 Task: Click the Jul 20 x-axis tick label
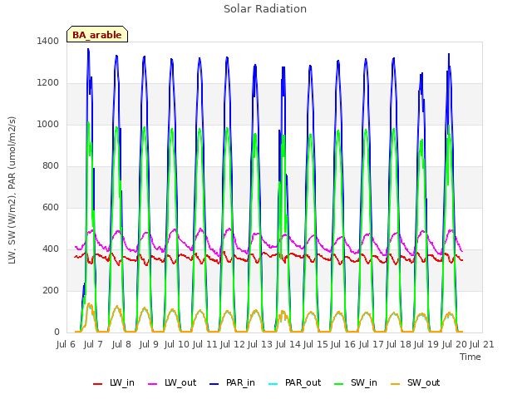pos(455,344)
